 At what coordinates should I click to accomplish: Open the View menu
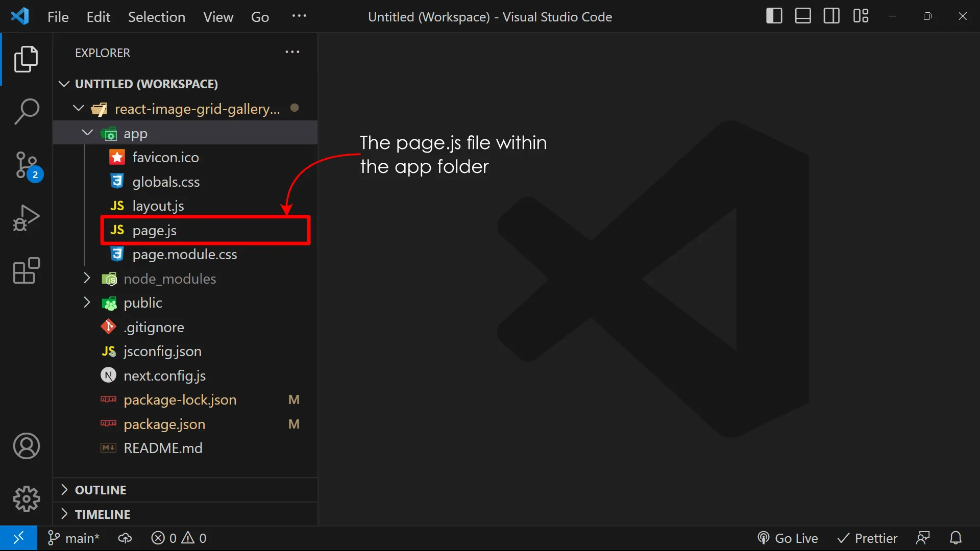218,16
